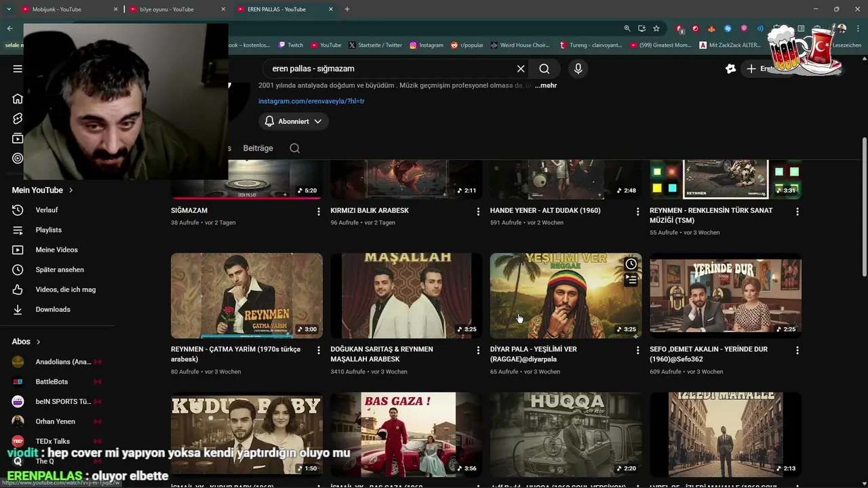This screenshot has width=868, height=488.
Task: Open Shorts from the sidebar icon
Action: click(18, 119)
